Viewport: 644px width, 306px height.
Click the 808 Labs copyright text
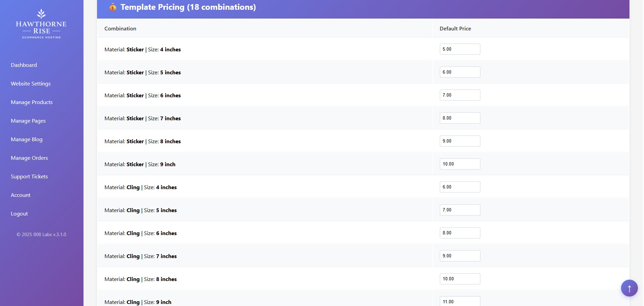click(x=41, y=234)
